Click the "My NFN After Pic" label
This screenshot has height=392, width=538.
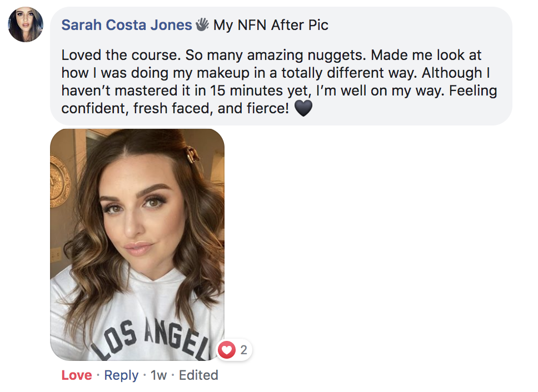(x=271, y=25)
